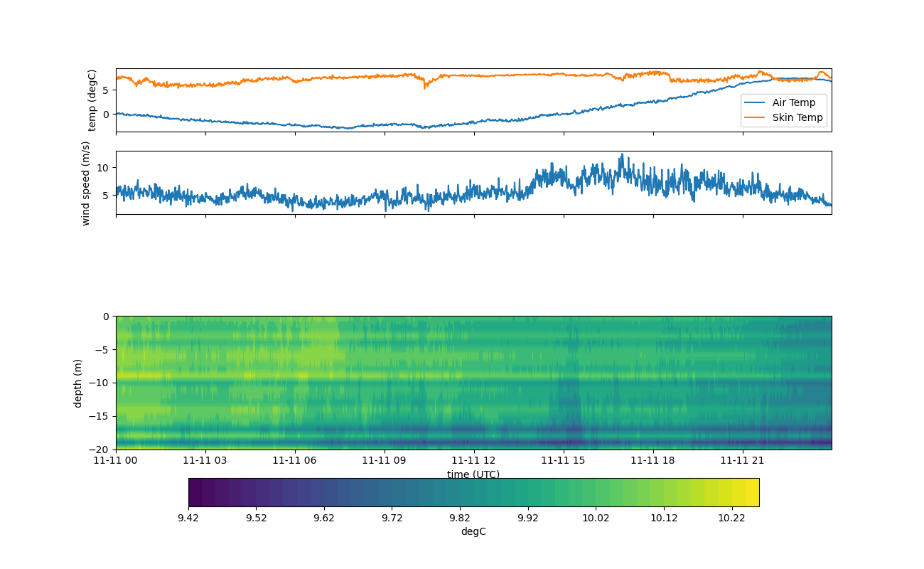Click the 10 tick on wind speed axis
924x569 pixels.
[x=102, y=167]
